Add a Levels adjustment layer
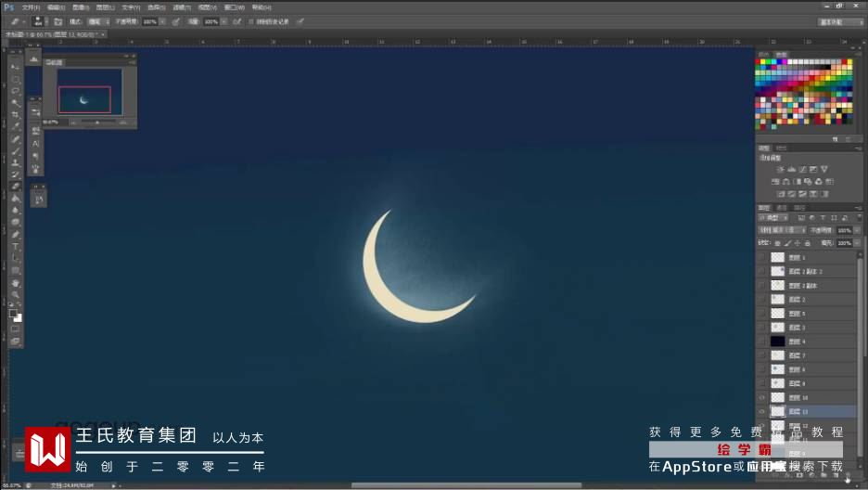The height and width of the screenshot is (490, 868). [792, 170]
